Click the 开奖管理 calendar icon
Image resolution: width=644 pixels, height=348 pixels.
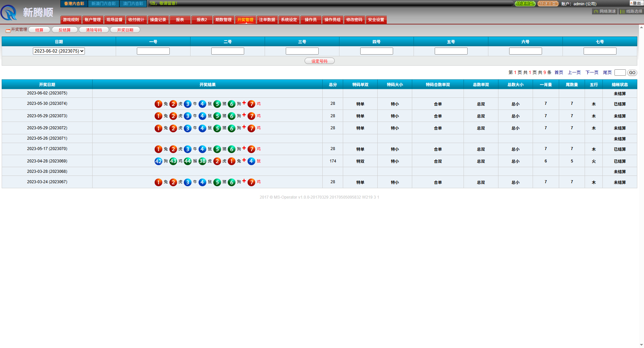pos(8,30)
